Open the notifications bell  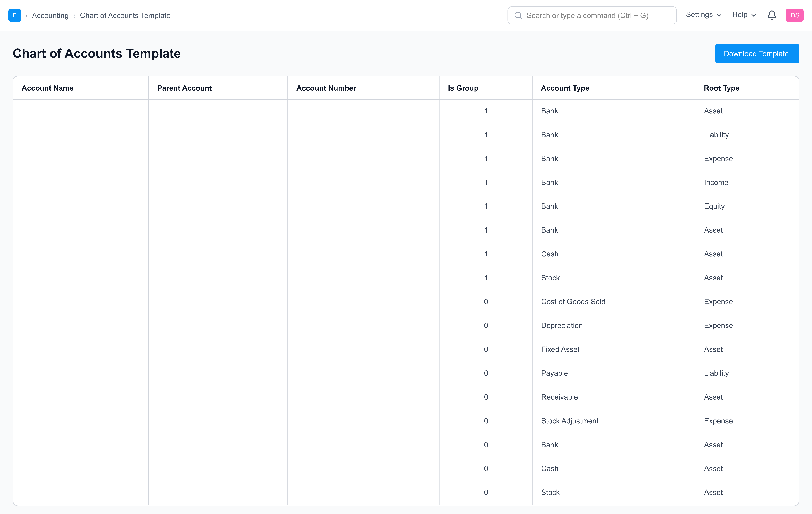tap(772, 15)
